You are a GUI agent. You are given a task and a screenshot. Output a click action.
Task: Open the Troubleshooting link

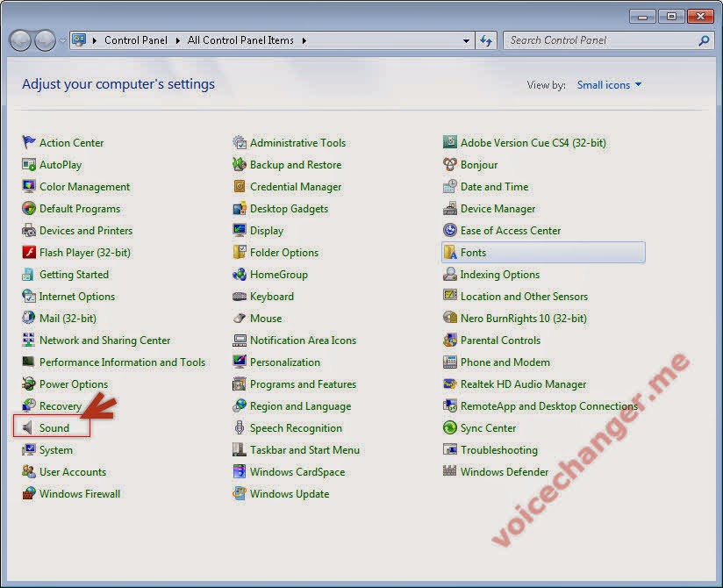point(499,449)
